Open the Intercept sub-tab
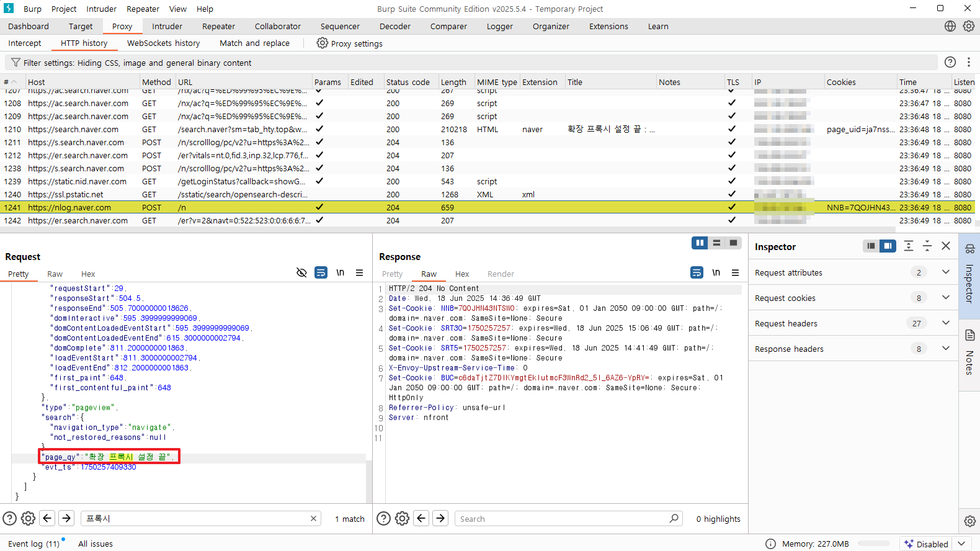The height and width of the screenshot is (551, 980). coord(25,43)
